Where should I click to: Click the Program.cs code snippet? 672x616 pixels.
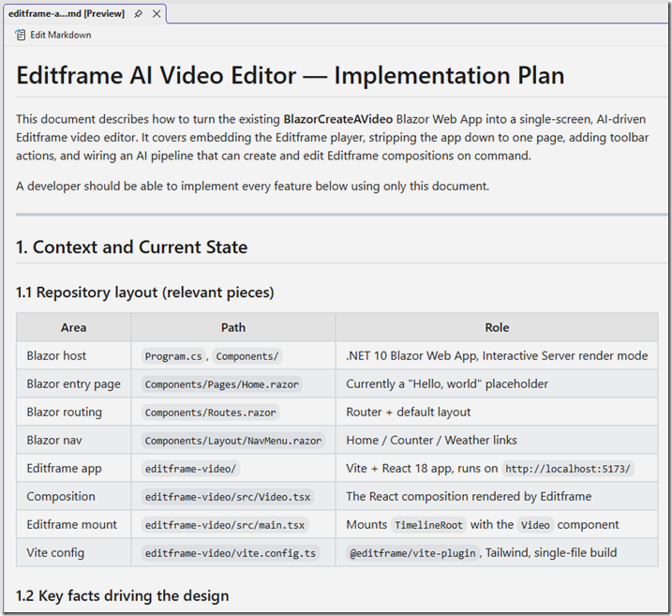[173, 356]
